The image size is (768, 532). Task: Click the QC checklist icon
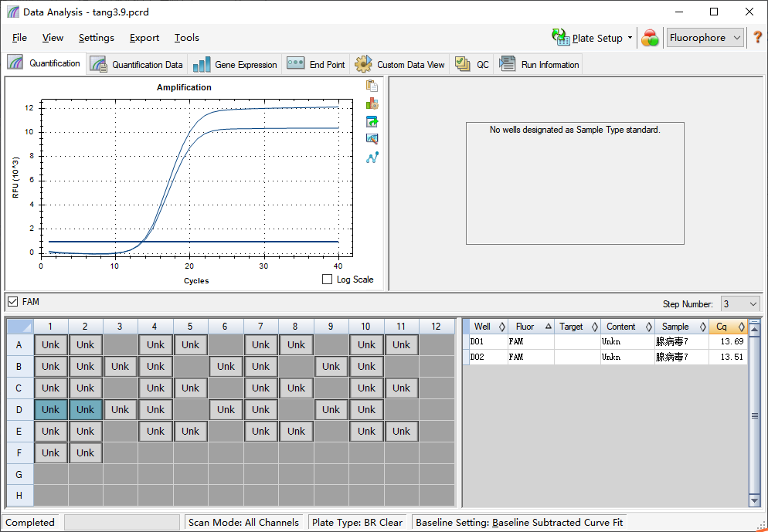tap(462, 63)
